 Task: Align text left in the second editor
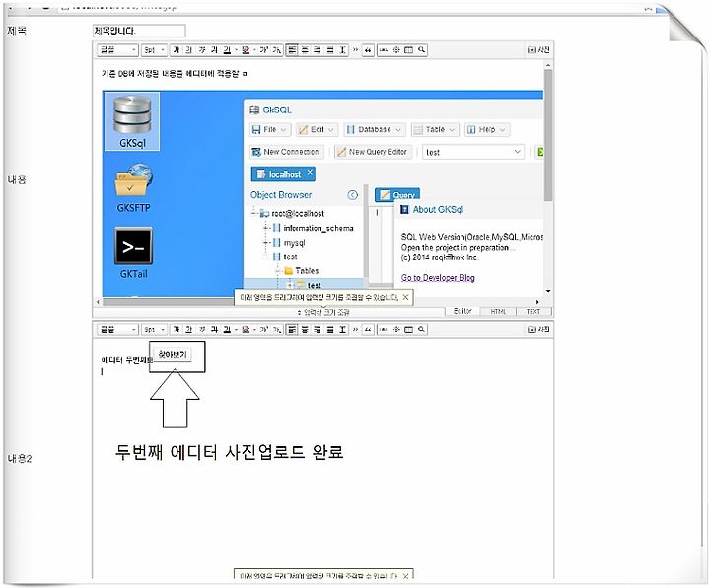point(292,330)
